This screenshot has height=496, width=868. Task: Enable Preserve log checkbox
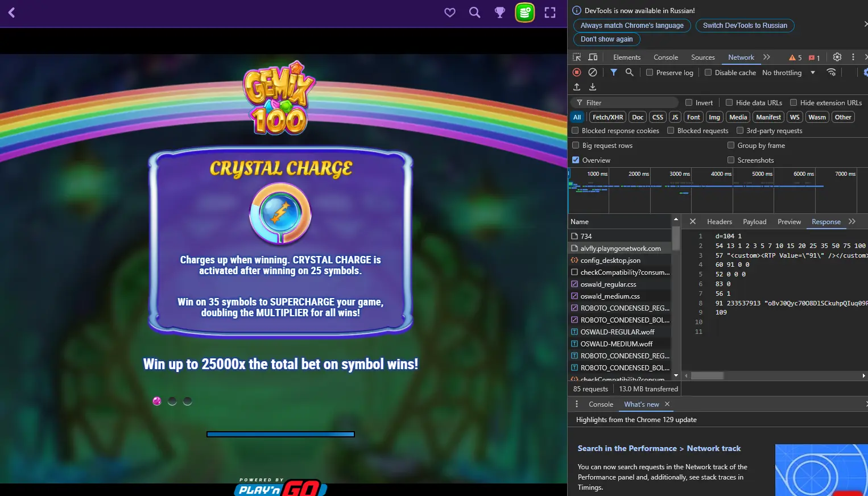tap(650, 72)
